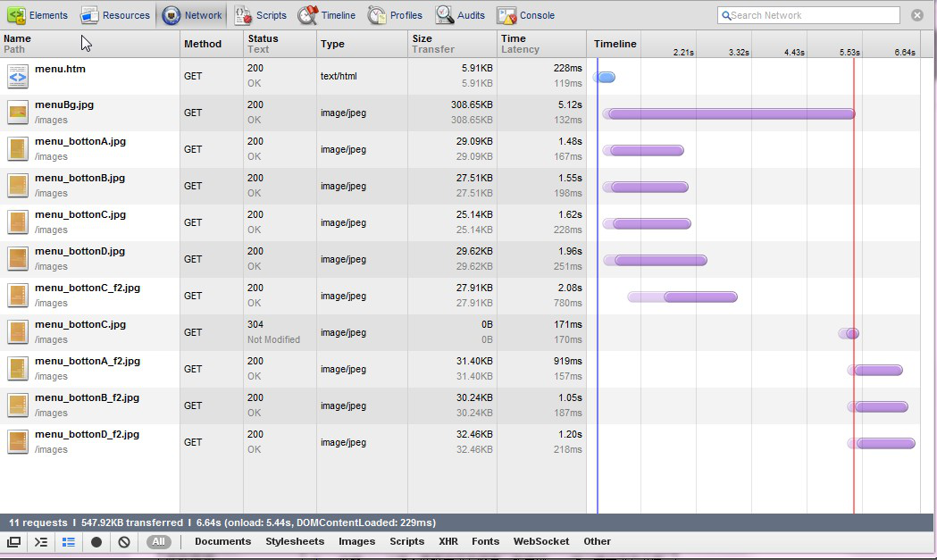
Task: Open the Profiles panel
Action: (x=395, y=15)
